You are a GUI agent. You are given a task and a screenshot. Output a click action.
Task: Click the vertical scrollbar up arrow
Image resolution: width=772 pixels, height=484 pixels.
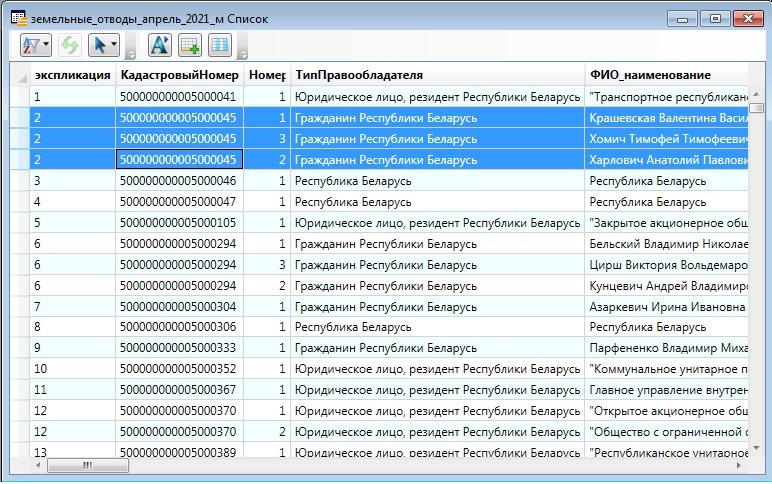tap(757, 92)
